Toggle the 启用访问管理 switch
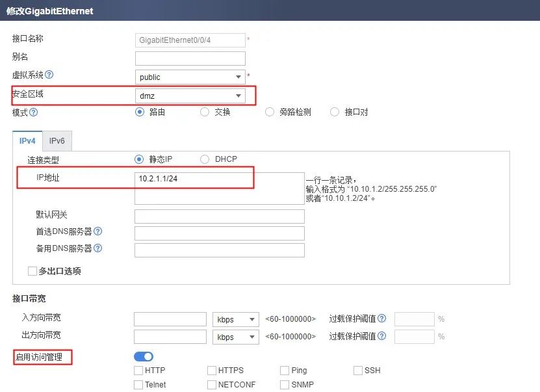 click(x=144, y=356)
